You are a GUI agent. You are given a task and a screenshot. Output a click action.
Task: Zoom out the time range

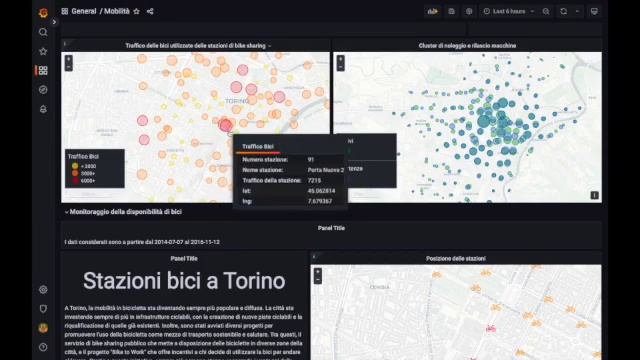pos(546,11)
